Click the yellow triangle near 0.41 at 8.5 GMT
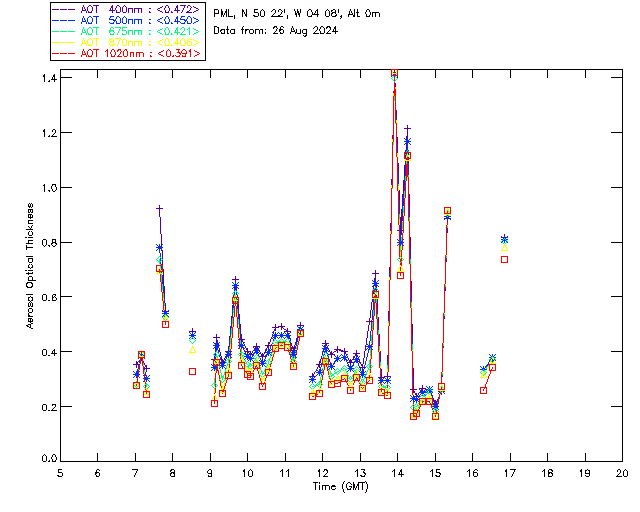This screenshot has width=640, height=512. click(192, 350)
